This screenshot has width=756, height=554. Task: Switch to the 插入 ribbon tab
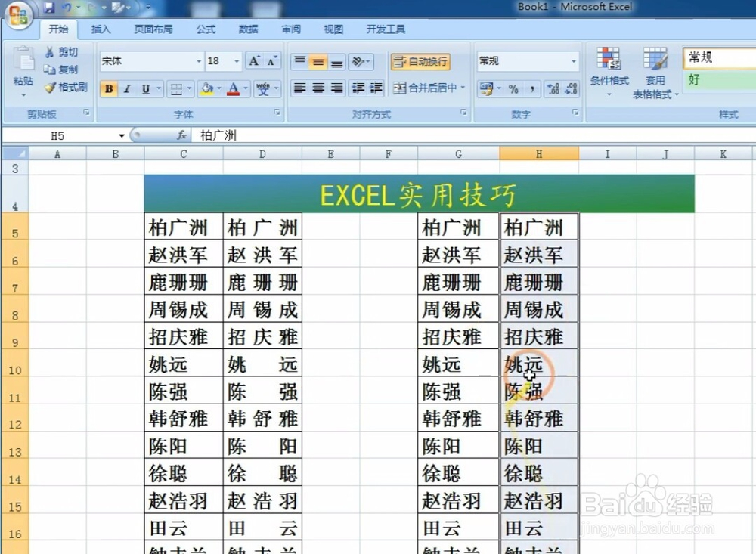(101, 29)
